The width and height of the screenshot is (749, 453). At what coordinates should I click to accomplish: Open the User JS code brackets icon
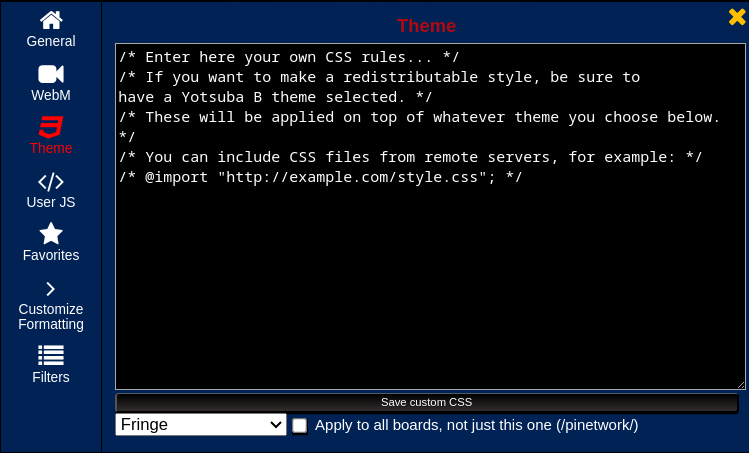point(51,182)
